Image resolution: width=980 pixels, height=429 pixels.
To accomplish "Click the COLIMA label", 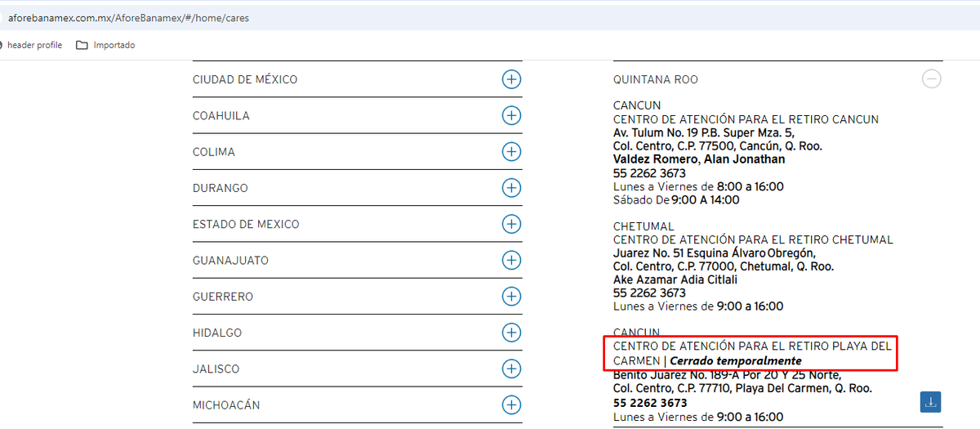I will pos(214,152).
